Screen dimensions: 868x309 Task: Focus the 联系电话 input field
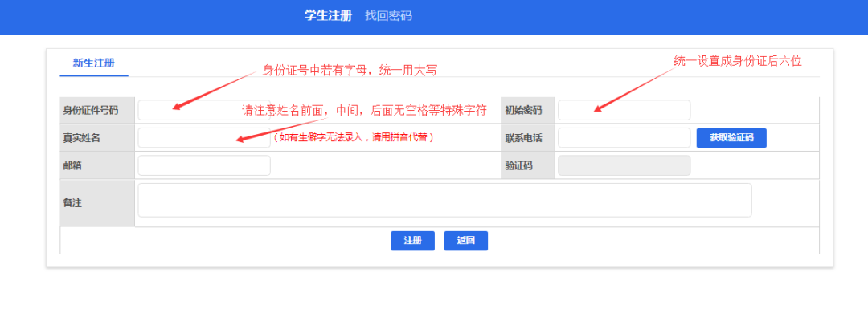(624, 137)
